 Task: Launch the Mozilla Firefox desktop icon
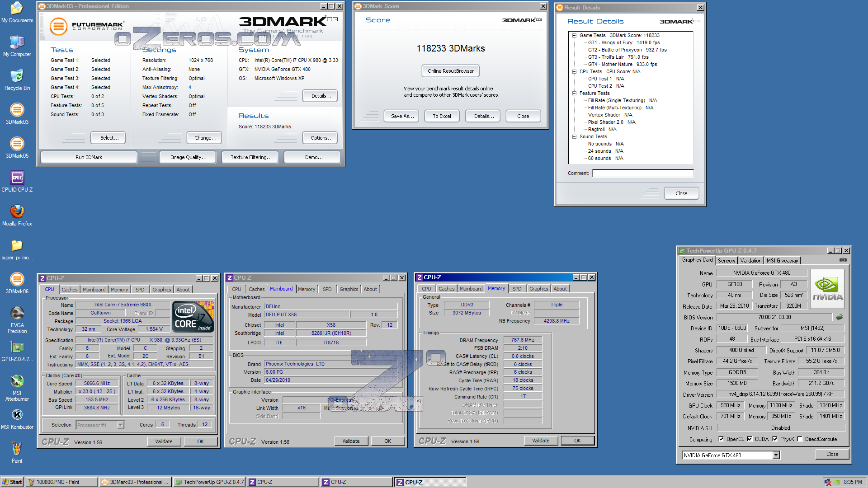click(x=17, y=216)
